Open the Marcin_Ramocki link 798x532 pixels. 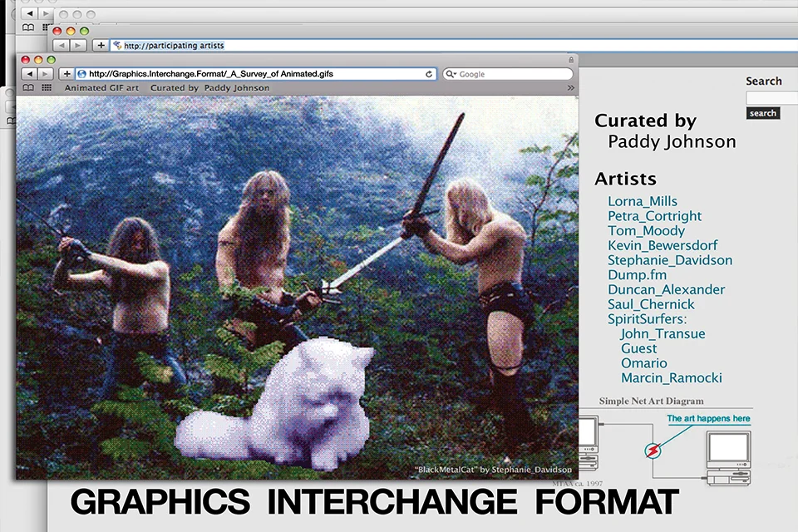(672, 378)
